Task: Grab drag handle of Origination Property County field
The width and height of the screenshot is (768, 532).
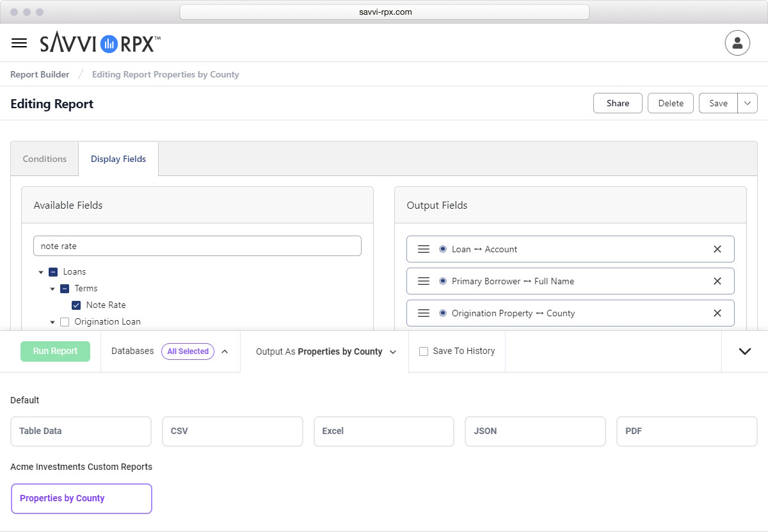Action: coord(423,313)
